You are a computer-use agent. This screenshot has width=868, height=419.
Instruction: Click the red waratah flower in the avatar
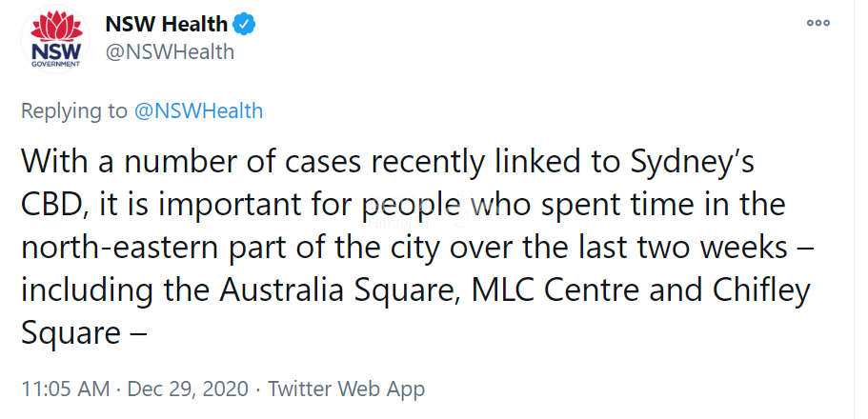(56, 27)
